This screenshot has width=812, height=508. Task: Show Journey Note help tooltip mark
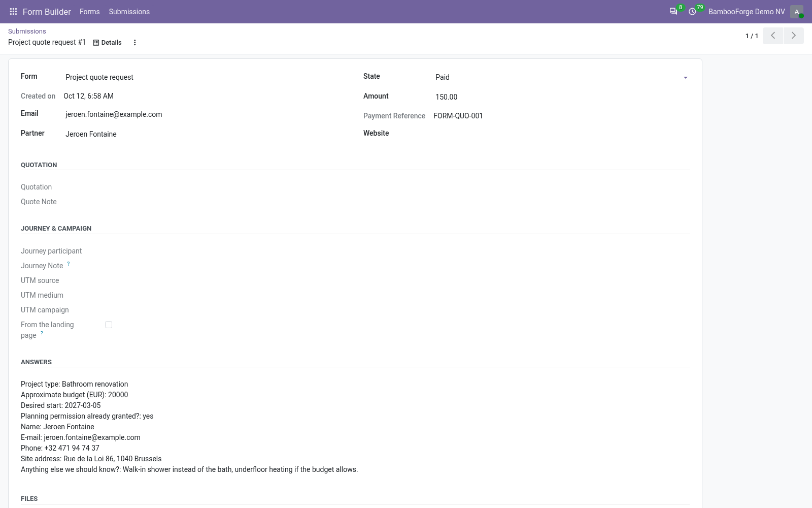(x=69, y=264)
